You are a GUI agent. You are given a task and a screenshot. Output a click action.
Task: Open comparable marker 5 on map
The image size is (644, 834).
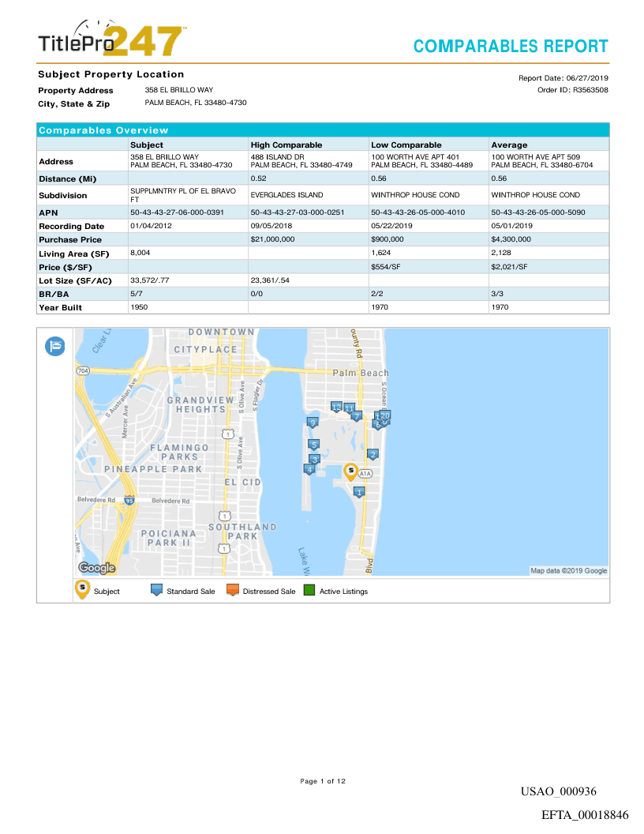tap(313, 445)
